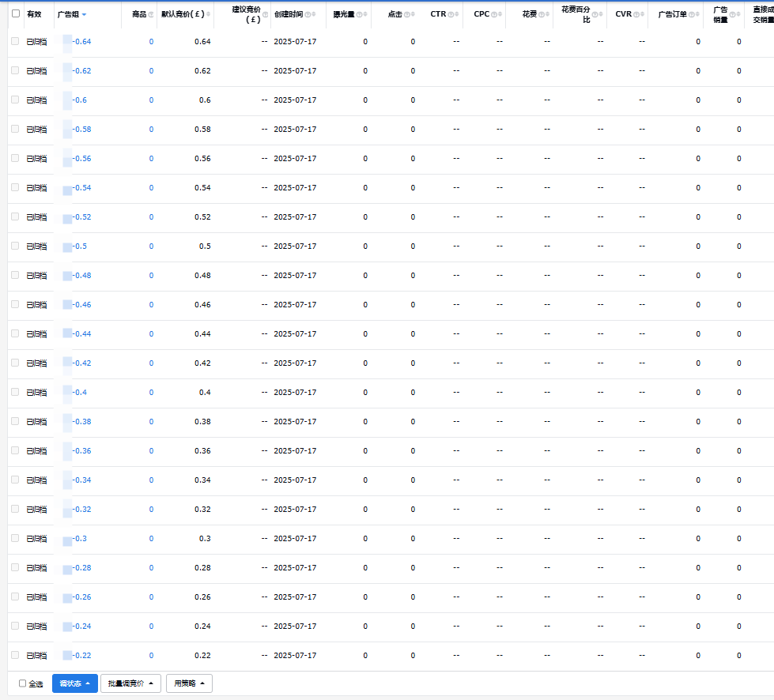774x700 pixels.
Task: Check the box for the -0.64 ad group row
Action: pos(15,41)
